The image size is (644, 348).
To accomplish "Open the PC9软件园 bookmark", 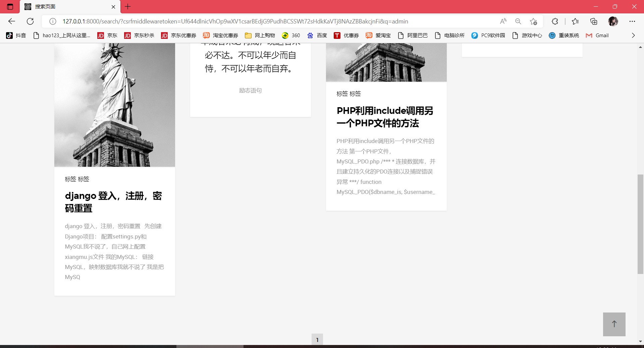I will [488, 36].
